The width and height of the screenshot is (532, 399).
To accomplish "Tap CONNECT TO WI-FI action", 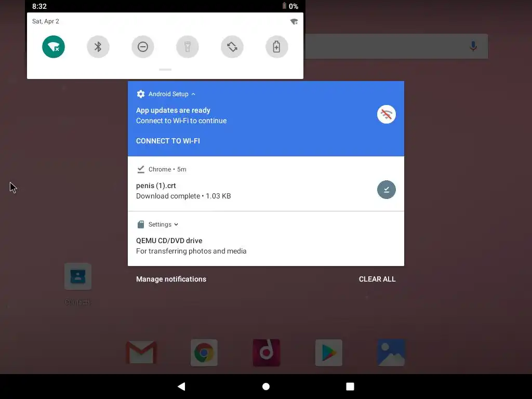I will pos(168,141).
